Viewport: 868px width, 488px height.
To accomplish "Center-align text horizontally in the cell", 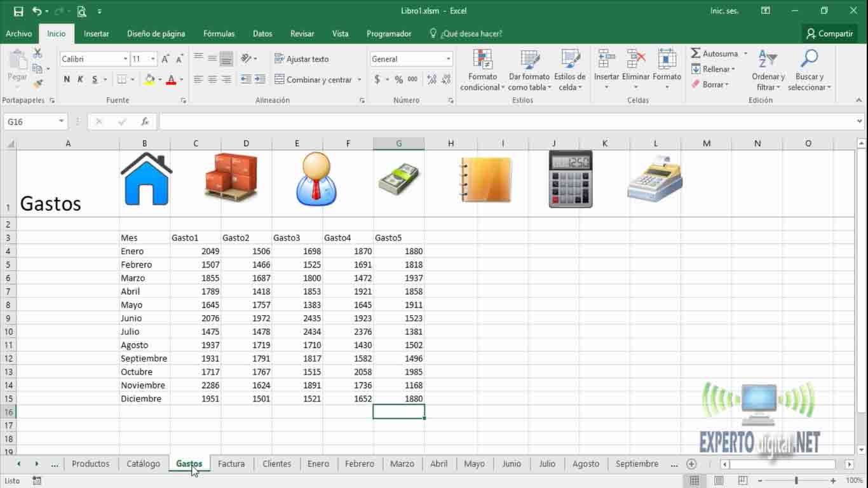I will (212, 79).
